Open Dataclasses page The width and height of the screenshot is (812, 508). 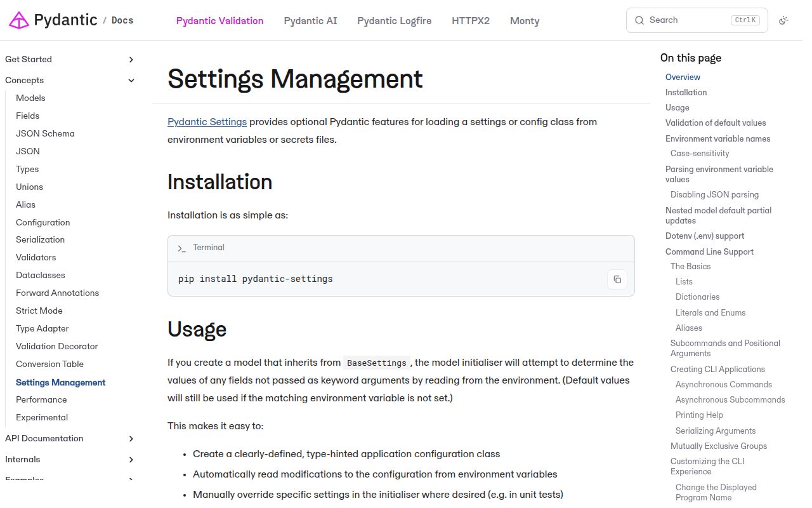40,275
